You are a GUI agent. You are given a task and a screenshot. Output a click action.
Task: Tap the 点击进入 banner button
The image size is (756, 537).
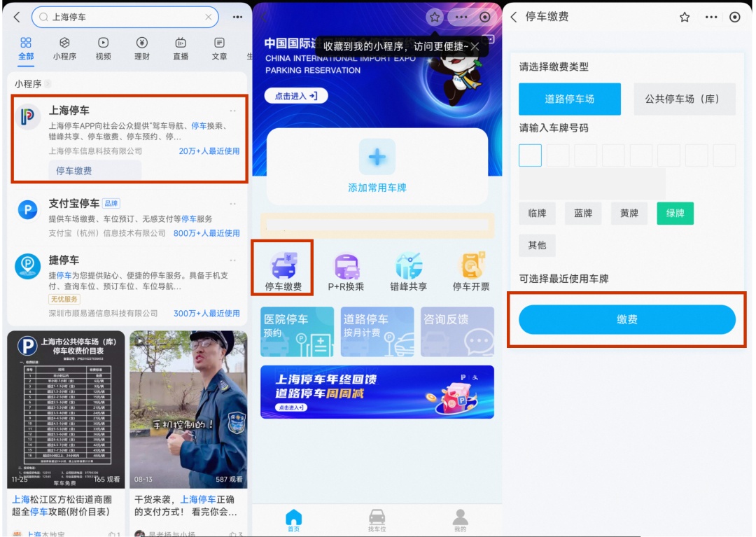coord(296,96)
